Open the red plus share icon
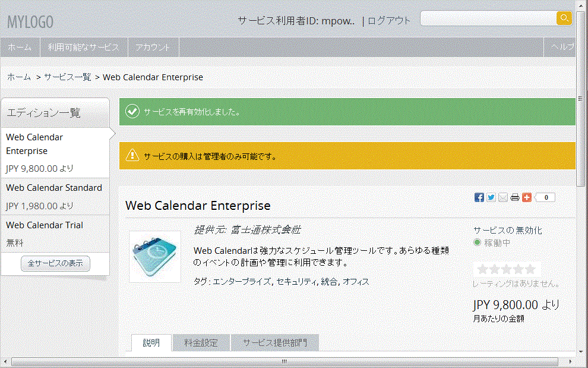The image size is (588, 368). pos(527,197)
